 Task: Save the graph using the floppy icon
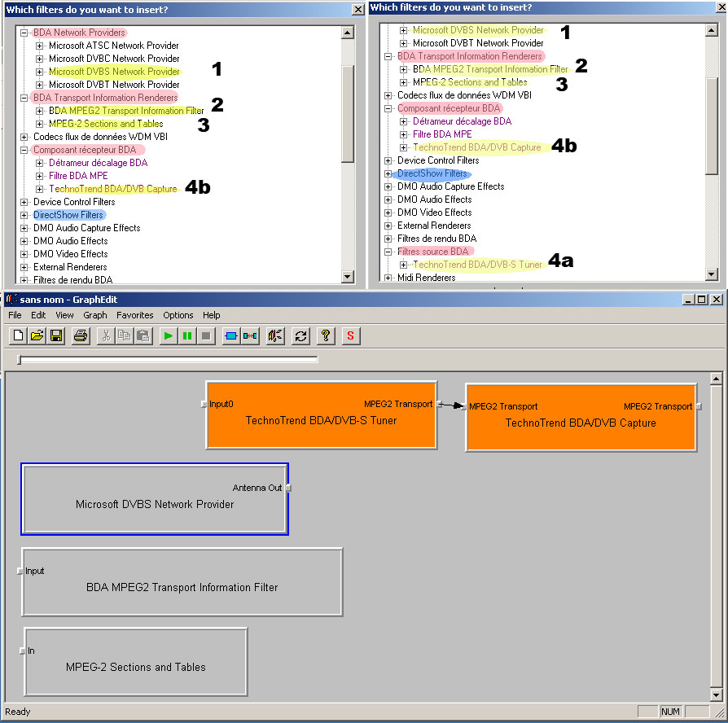pos(57,335)
